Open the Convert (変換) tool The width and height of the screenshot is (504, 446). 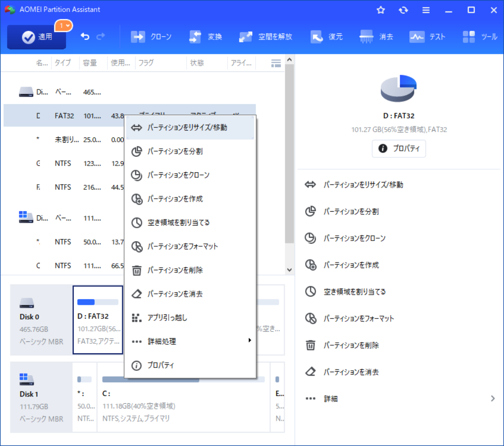(206, 37)
